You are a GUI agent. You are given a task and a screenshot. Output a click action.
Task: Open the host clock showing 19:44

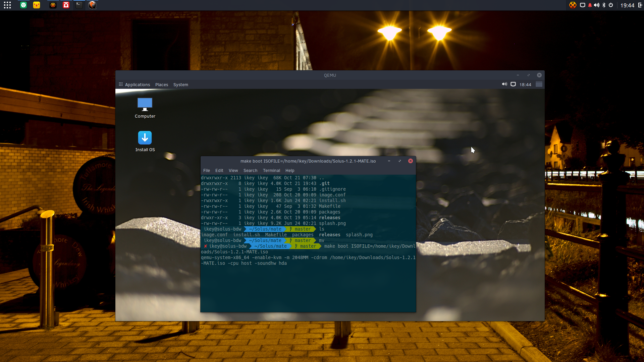pos(627,5)
